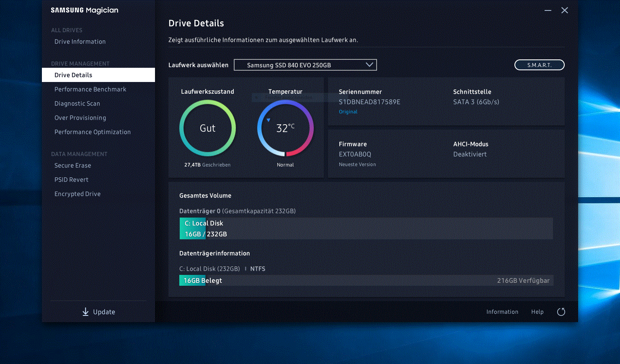620x364 pixels.
Task: Go to Encrypted Drive
Action: coord(77,194)
